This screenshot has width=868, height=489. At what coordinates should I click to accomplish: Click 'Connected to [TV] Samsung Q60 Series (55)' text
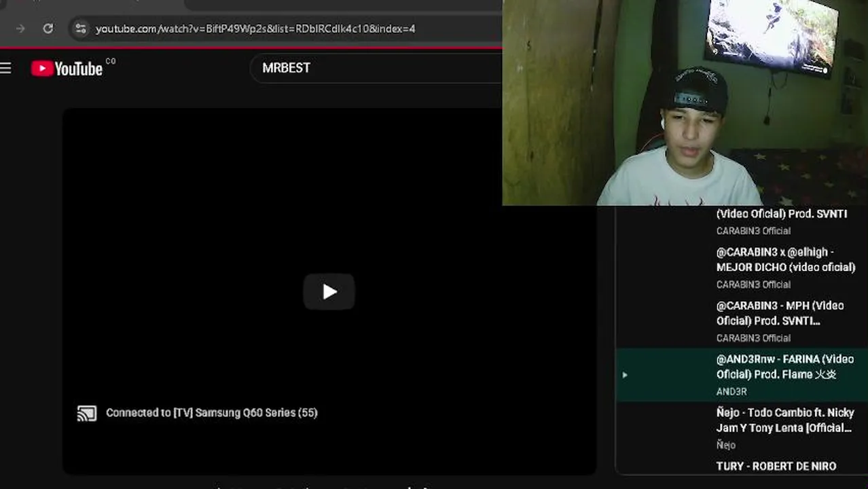click(x=212, y=412)
